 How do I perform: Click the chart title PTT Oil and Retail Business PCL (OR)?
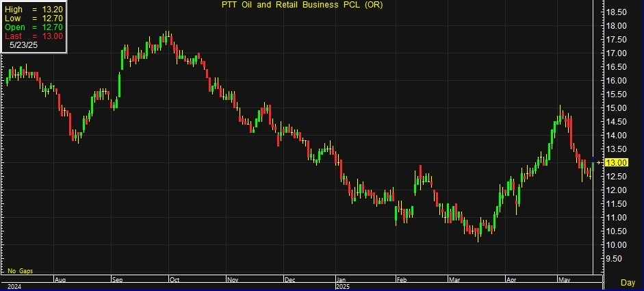point(302,5)
